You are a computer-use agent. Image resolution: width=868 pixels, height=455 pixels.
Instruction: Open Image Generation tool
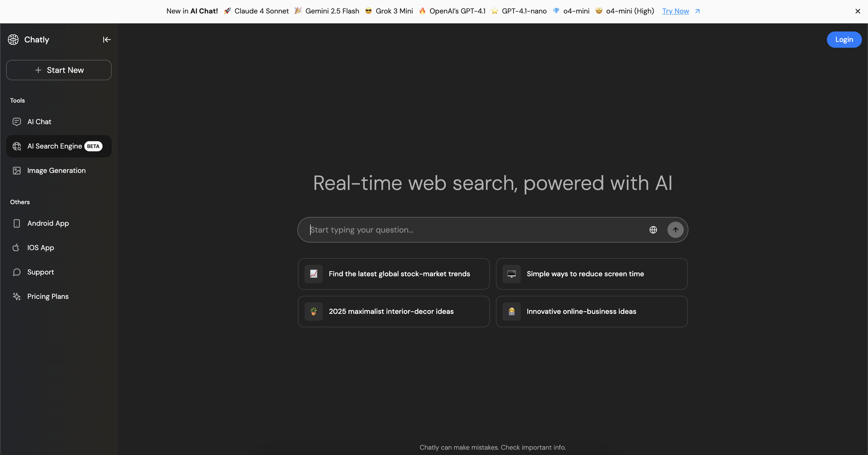[x=59, y=171]
